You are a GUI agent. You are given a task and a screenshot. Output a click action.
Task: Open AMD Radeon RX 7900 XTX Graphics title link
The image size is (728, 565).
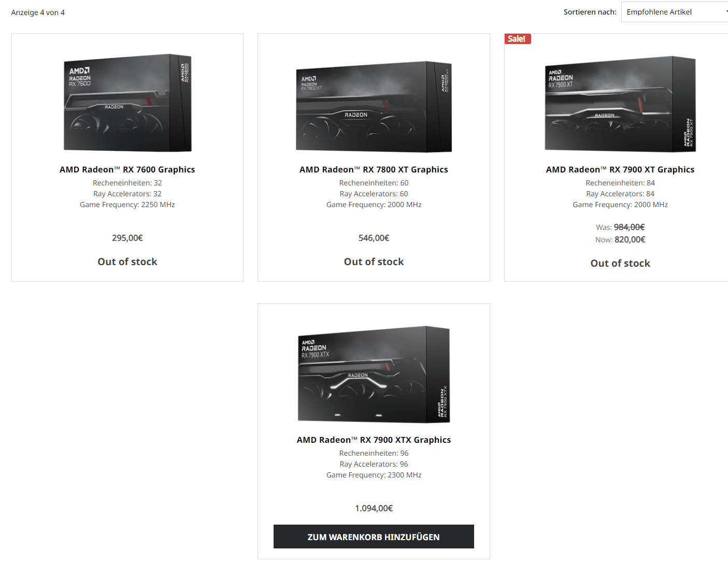click(374, 440)
